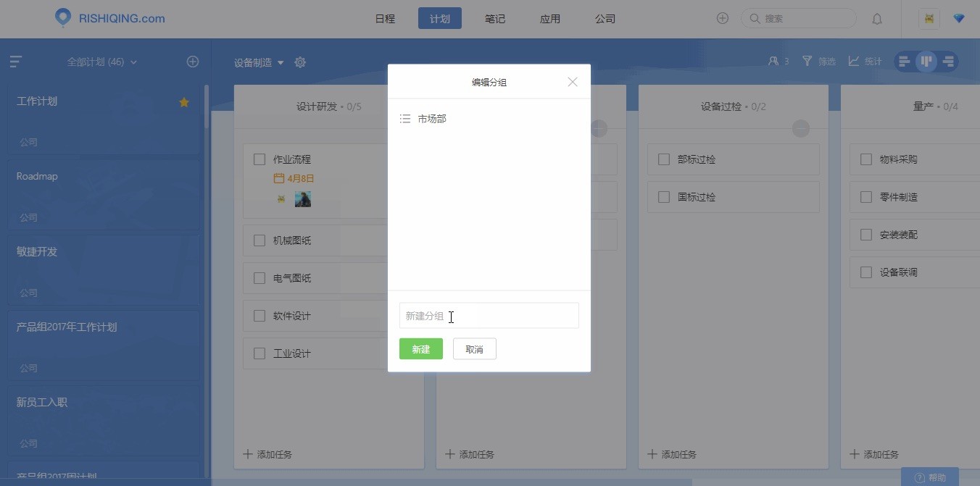Click 添加任务 in the 设备过检 column
The width and height of the screenshot is (980, 486).
pos(672,454)
